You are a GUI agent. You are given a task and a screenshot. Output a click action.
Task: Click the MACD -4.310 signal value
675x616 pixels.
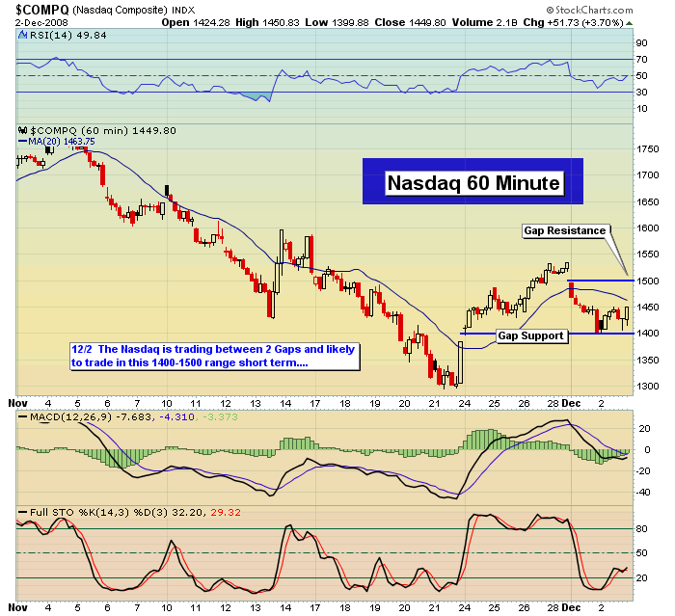pyautogui.click(x=176, y=416)
